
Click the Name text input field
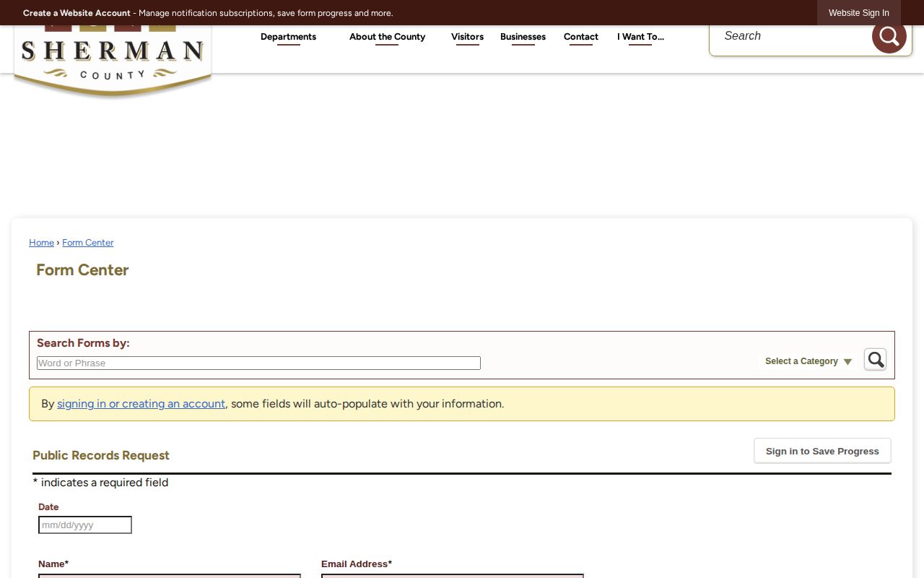click(170, 576)
